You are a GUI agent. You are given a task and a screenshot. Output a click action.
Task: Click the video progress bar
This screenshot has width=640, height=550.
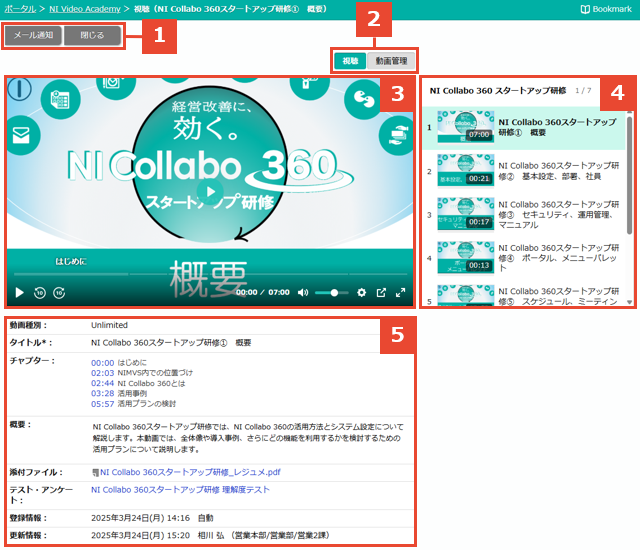(210, 274)
